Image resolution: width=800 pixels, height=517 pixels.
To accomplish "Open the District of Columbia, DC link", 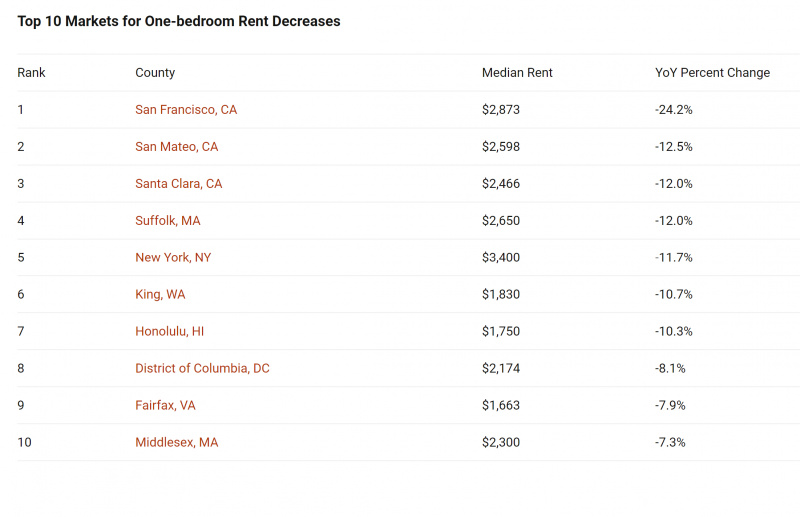I will [x=202, y=368].
